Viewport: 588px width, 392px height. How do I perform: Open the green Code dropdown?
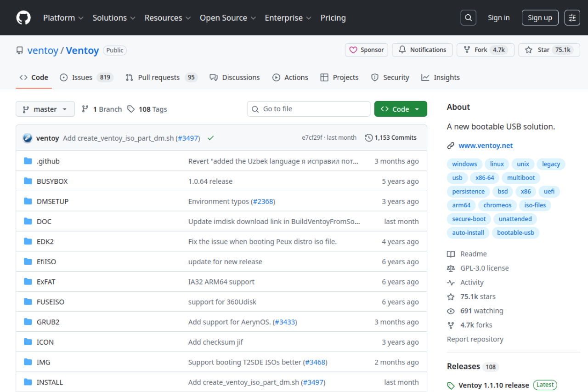coord(401,109)
